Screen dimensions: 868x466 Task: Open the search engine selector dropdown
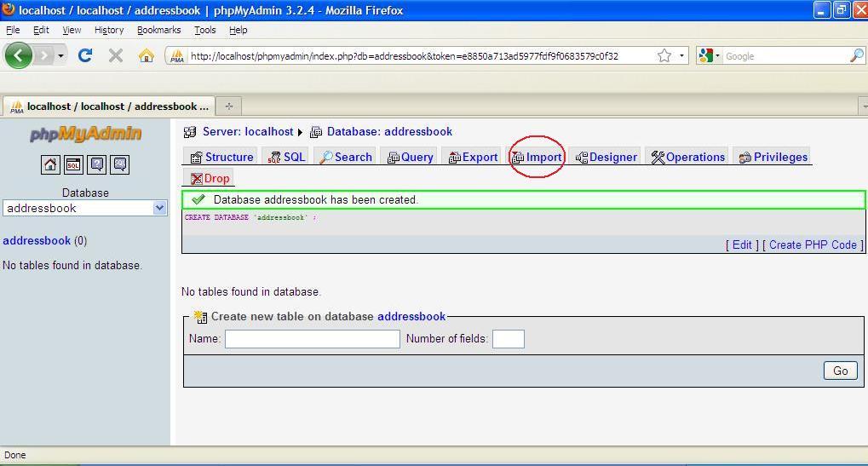pyautogui.click(x=709, y=55)
